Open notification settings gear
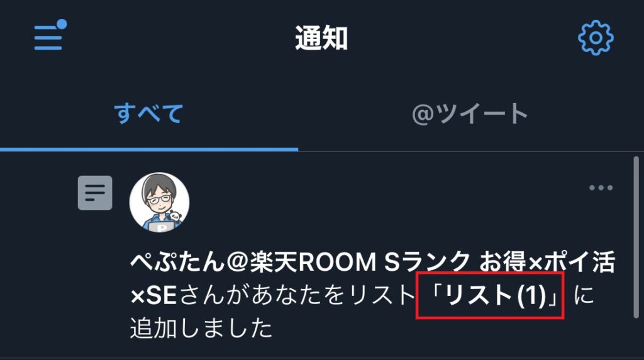The width and height of the screenshot is (644, 360). [x=596, y=38]
